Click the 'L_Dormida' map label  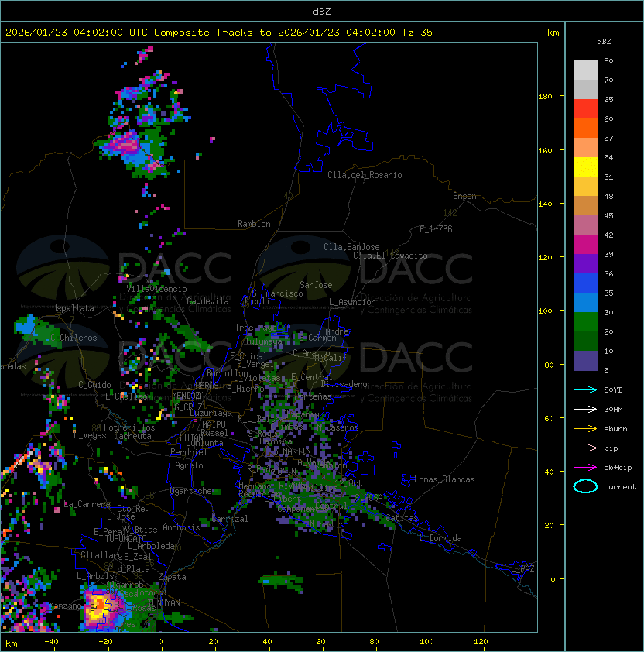(440, 538)
